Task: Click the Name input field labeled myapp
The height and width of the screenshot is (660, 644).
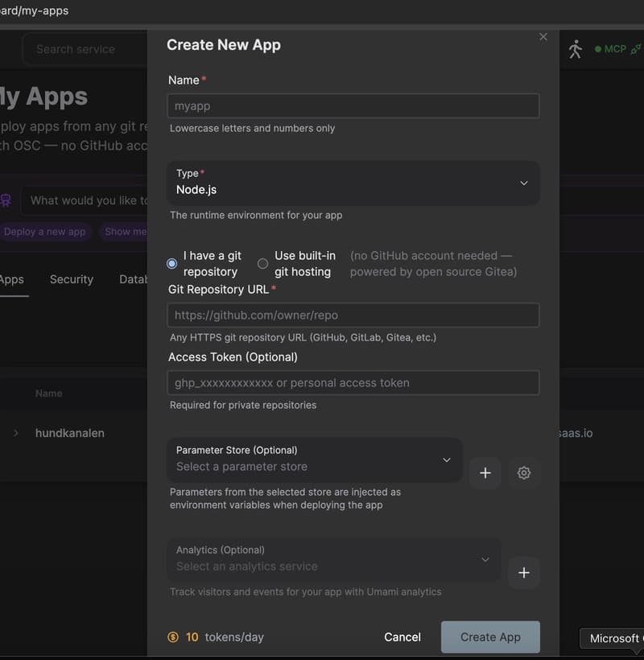Action: click(353, 105)
